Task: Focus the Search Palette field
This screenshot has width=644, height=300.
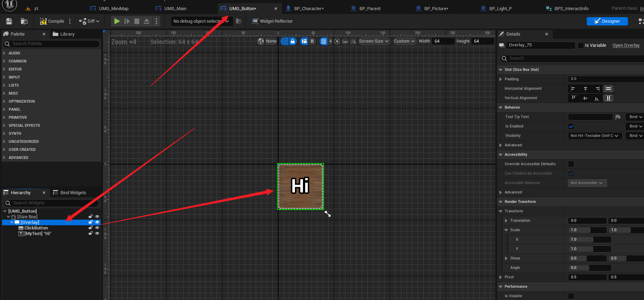Action: [51, 44]
